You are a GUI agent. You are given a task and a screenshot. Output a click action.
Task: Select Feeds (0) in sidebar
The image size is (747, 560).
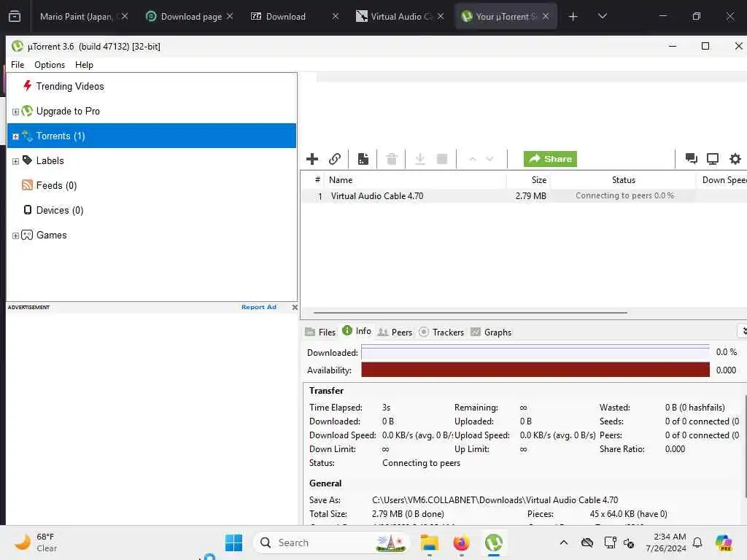[x=56, y=185]
